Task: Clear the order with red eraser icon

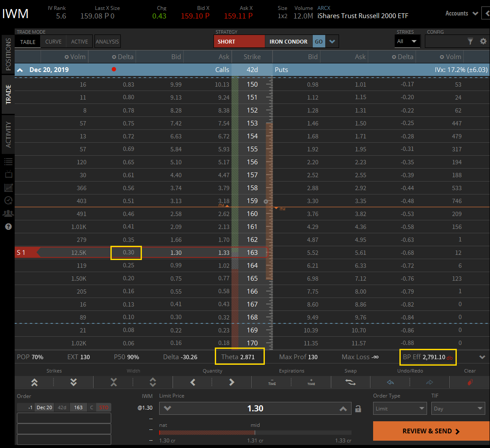Action: [470, 382]
